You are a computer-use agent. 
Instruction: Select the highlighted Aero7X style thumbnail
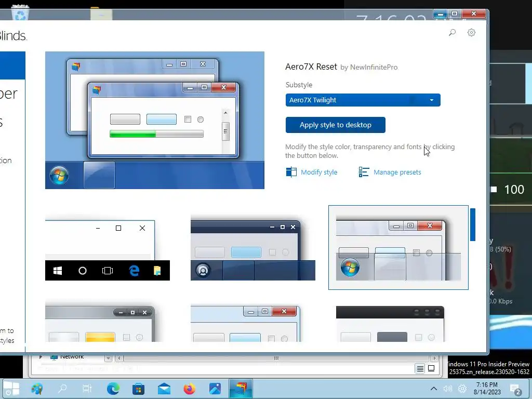pyautogui.click(x=398, y=248)
